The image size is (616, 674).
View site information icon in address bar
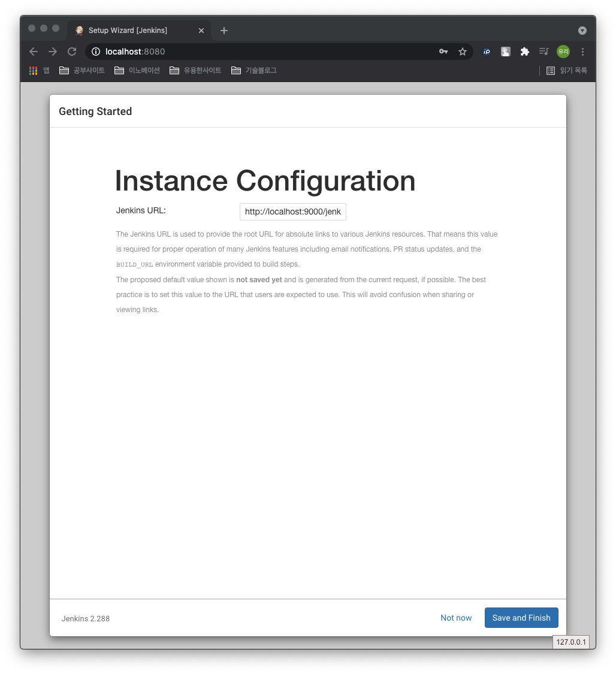coord(96,52)
